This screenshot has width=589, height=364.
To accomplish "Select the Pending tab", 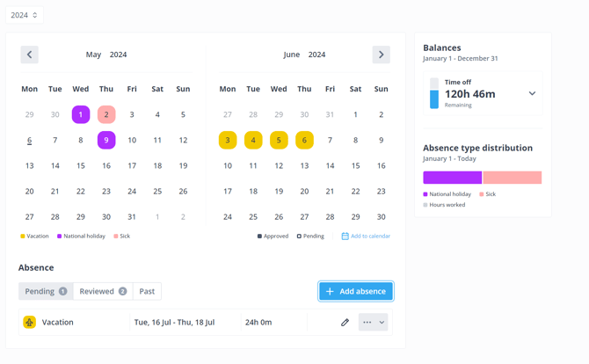I will point(46,292).
